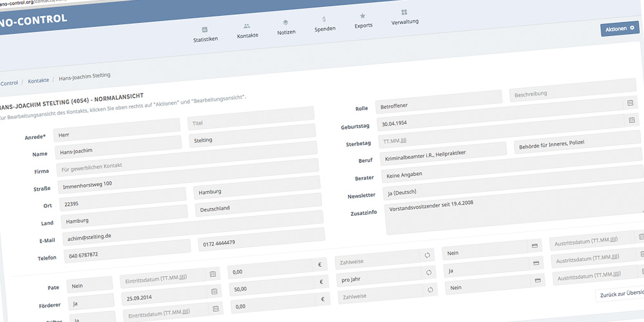
Task: Open the Aktionen menu button
Action: click(x=620, y=29)
